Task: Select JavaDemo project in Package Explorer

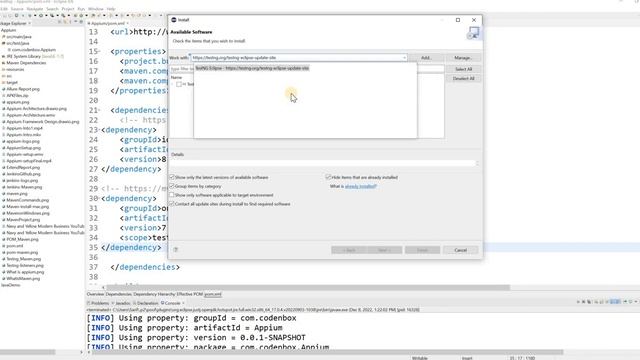Action: tap(11, 285)
